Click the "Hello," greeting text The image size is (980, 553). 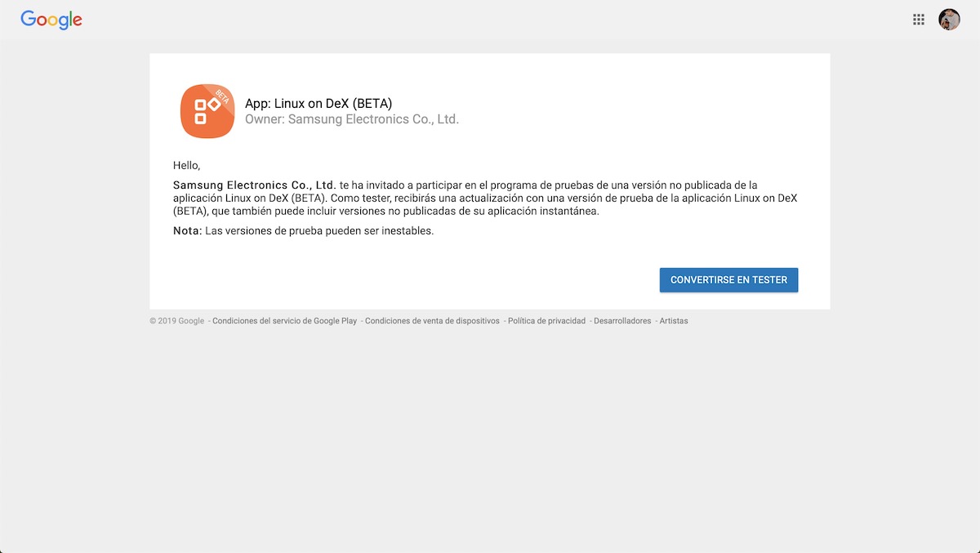coord(185,163)
